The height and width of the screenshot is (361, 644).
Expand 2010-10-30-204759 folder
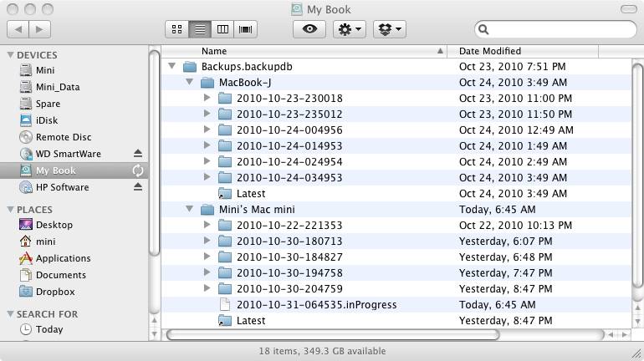coord(207,288)
